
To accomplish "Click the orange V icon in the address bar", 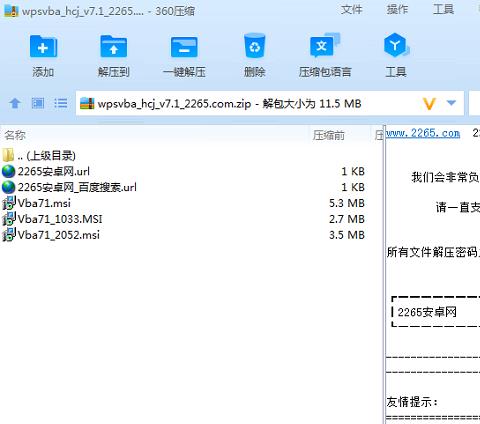I will coord(429,104).
